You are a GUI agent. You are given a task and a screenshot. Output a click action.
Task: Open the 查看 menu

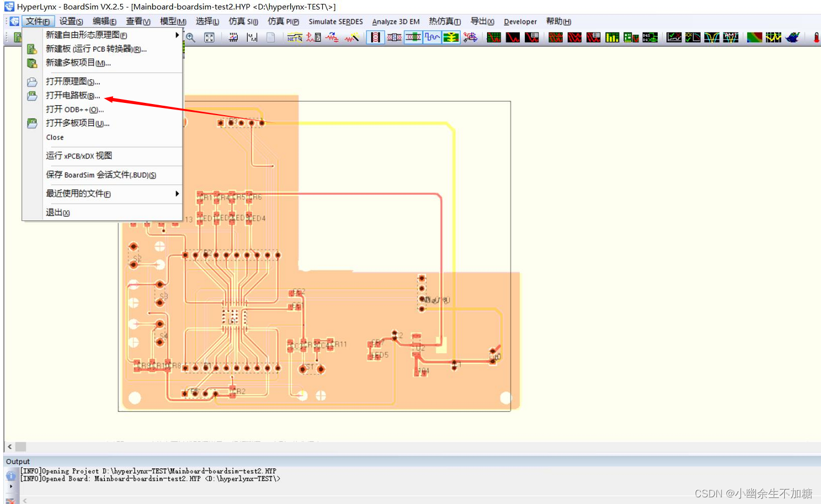(138, 21)
